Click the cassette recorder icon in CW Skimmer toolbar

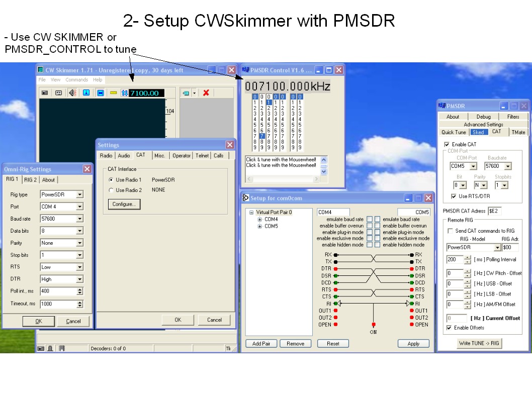tap(58, 92)
